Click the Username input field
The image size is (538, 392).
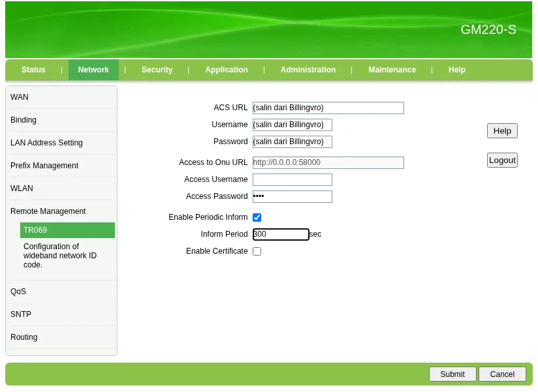pyautogui.click(x=293, y=125)
